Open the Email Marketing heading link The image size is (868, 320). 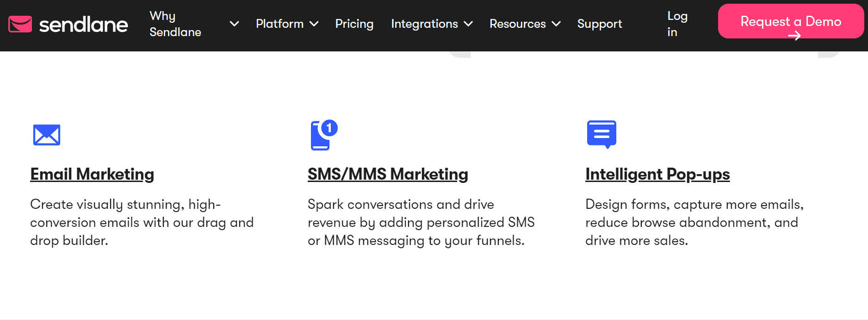(92, 174)
